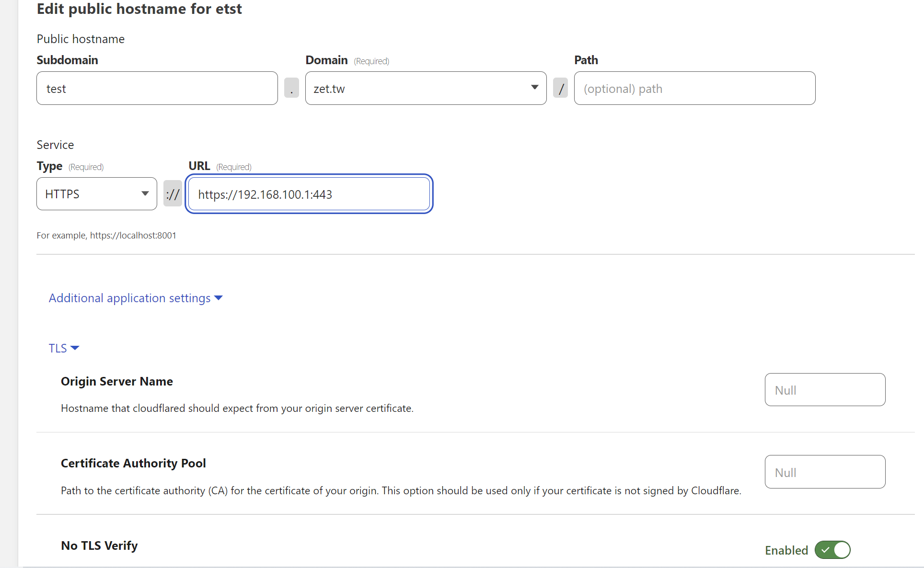This screenshot has width=924, height=568.
Task: Click the slash separator before Path field
Action: coord(560,88)
